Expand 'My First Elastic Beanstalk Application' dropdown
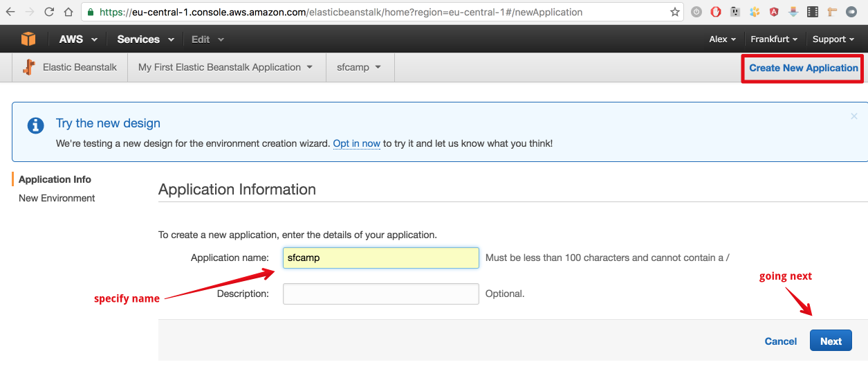This screenshot has height=387, width=868. (x=226, y=67)
